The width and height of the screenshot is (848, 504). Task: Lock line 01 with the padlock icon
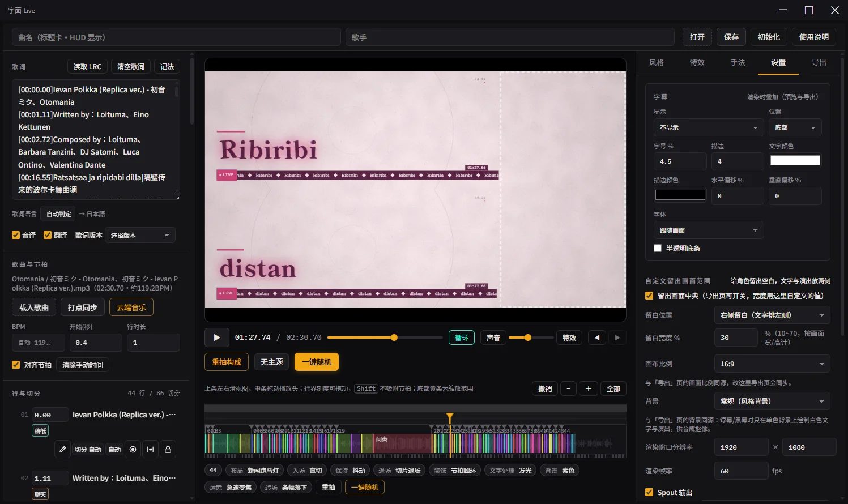(x=168, y=449)
